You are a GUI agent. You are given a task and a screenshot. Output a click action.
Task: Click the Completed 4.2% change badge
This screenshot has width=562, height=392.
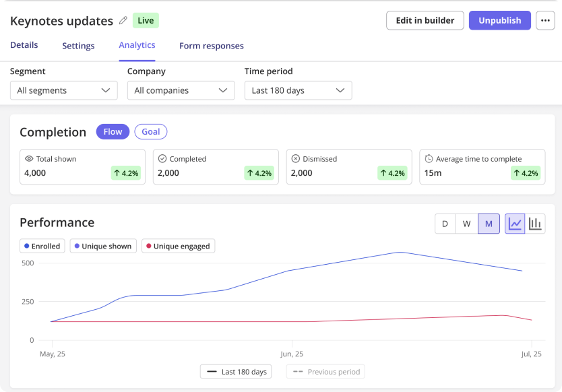tap(259, 173)
